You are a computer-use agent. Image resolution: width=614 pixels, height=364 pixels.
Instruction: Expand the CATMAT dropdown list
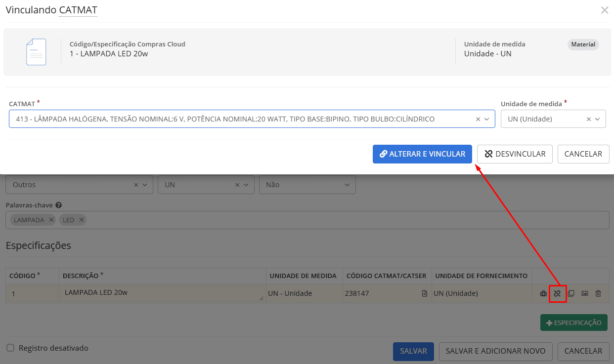tap(487, 119)
